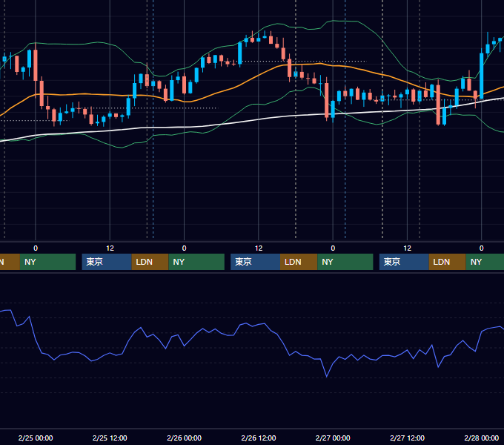Click the 2/25 00:00 date label
The image size is (504, 445).
(x=36, y=438)
